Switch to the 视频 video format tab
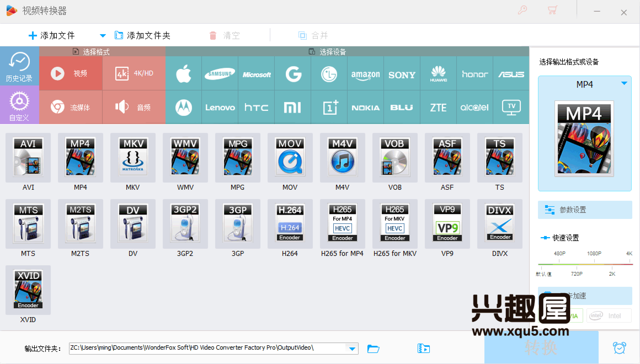 coord(71,73)
